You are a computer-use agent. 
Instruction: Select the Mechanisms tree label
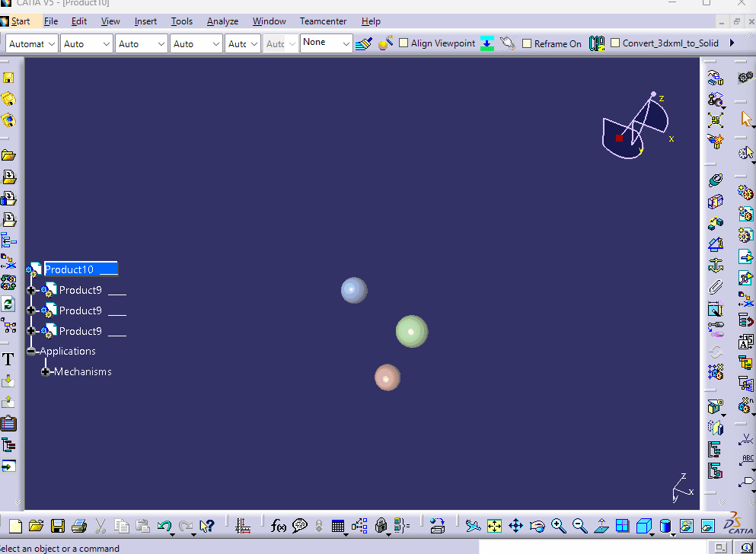click(82, 371)
